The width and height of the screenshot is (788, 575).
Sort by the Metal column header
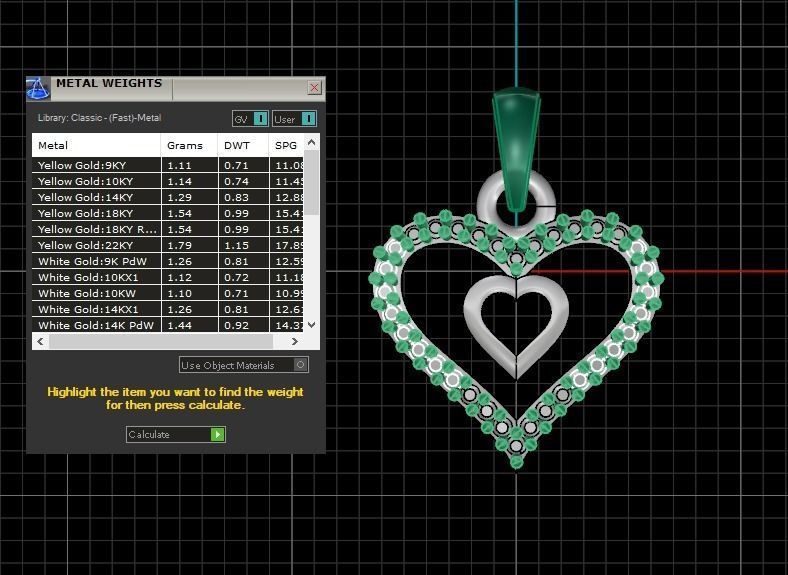coord(96,145)
